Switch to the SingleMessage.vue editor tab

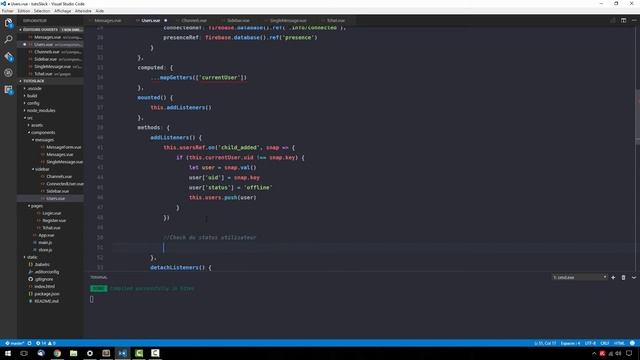(288, 20)
